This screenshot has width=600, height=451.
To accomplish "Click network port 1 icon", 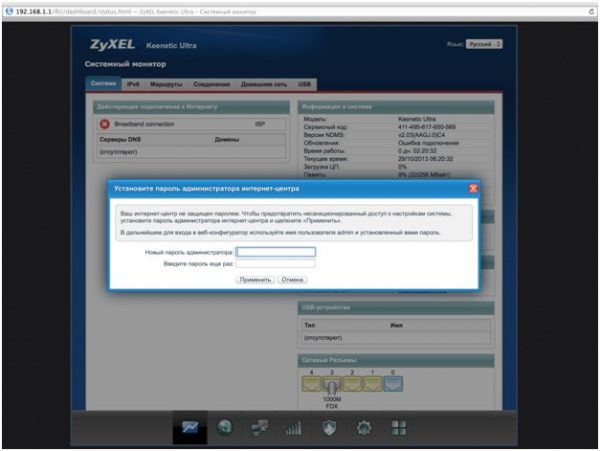I will [372, 384].
